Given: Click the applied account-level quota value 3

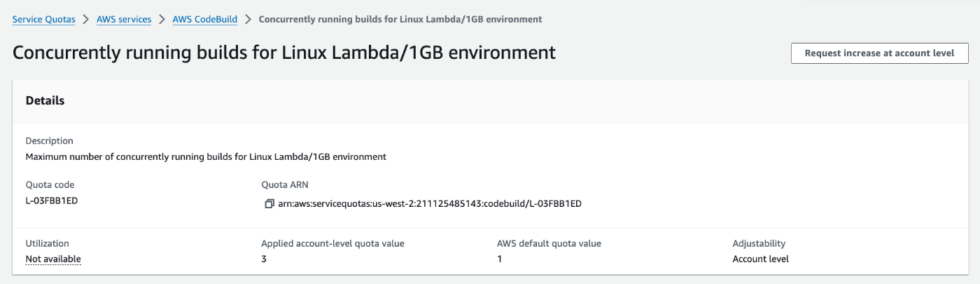Looking at the screenshot, I should pyautogui.click(x=264, y=259).
